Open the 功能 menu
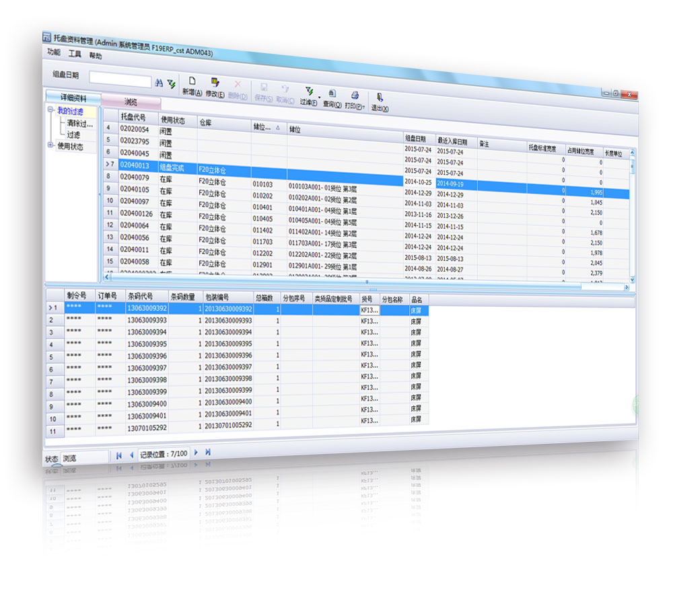The height and width of the screenshot is (616, 673). (x=54, y=52)
